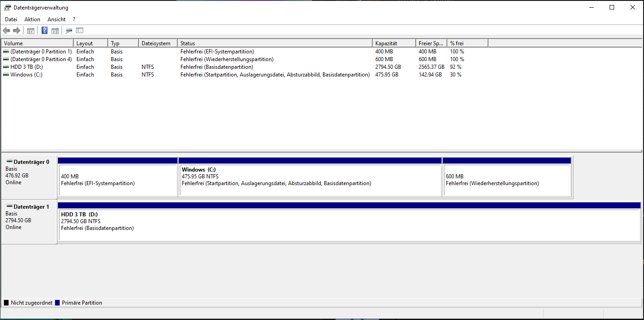Open the Datei menu

(x=11, y=19)
